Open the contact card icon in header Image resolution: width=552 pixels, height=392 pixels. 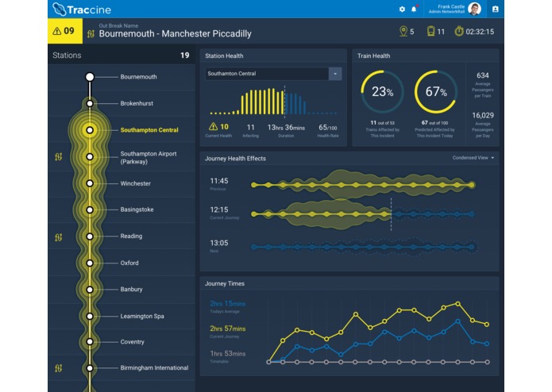coord(495,10)
